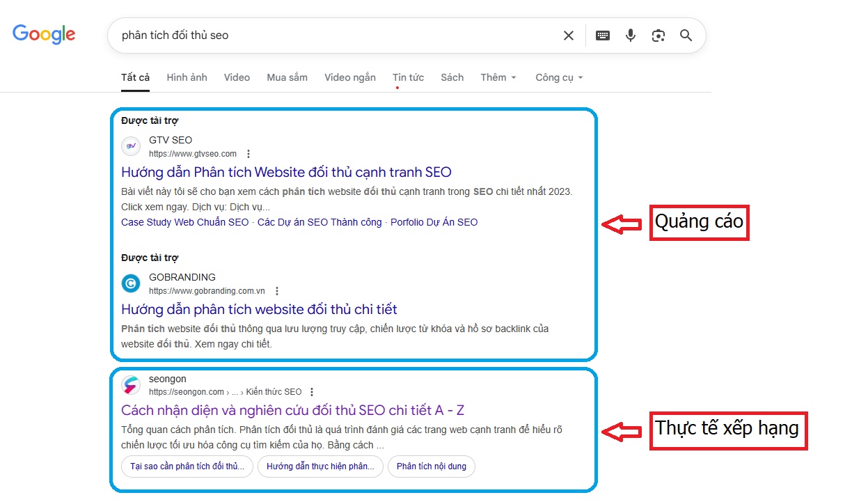Select the Phân tích nội dung chip
This screenshot has width=868, height=502.
pos(432,466)
